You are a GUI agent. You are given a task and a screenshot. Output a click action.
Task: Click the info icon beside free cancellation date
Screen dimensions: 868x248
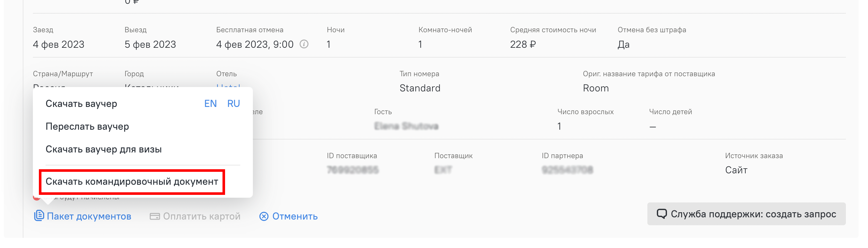(304, 44)
